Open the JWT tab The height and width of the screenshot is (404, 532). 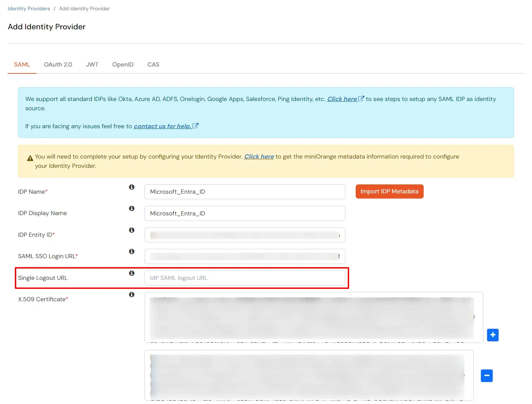(92, 64)
